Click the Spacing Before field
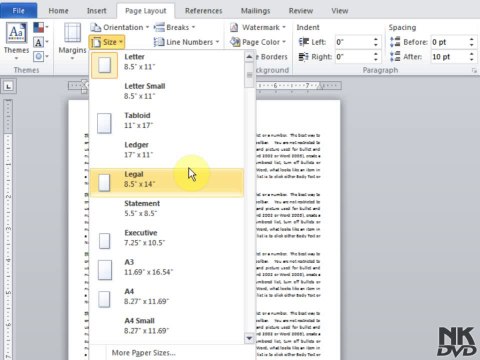 (x=449, y=42)
